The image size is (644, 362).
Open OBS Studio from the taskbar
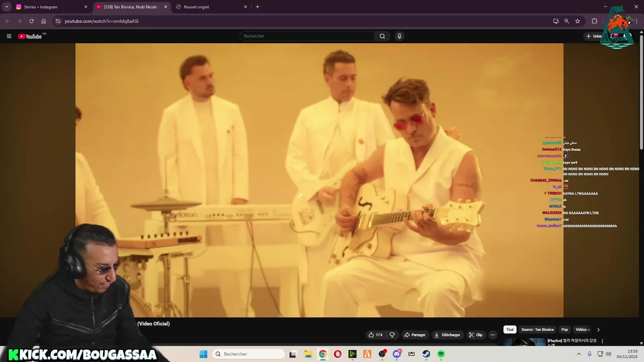pyautogui.click(x=382, y=354)
